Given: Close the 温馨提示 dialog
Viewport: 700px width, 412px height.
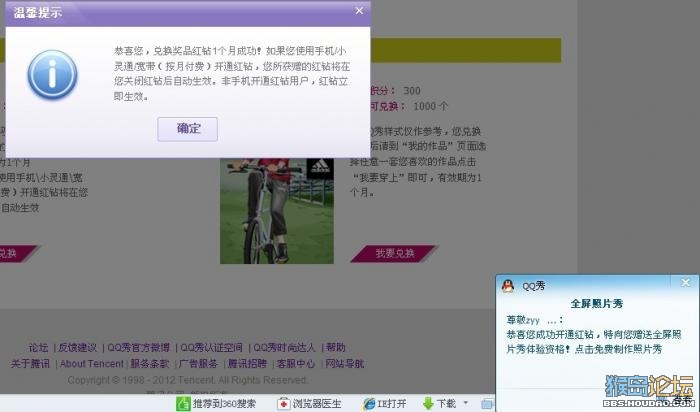Looking at the screenshot, I should 359,11.
